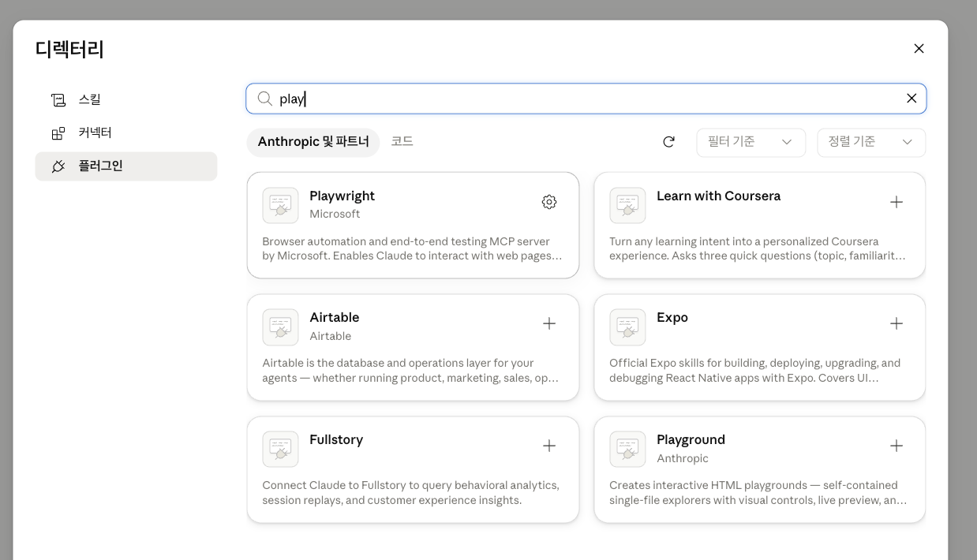This screenshot has height=560, width=977.
Task: Click the Learn with Coursera thumbnail icon
Action: tap(627, 205)
